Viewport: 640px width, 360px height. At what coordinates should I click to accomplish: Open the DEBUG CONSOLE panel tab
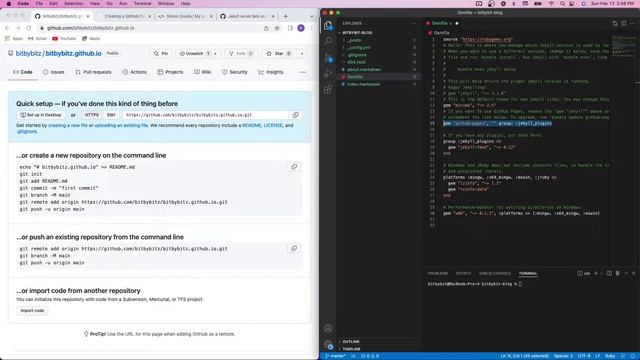495,273
